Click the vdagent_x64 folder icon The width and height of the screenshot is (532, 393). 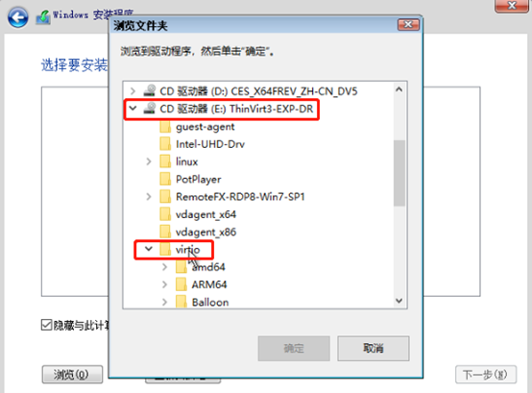coord(165,214)
